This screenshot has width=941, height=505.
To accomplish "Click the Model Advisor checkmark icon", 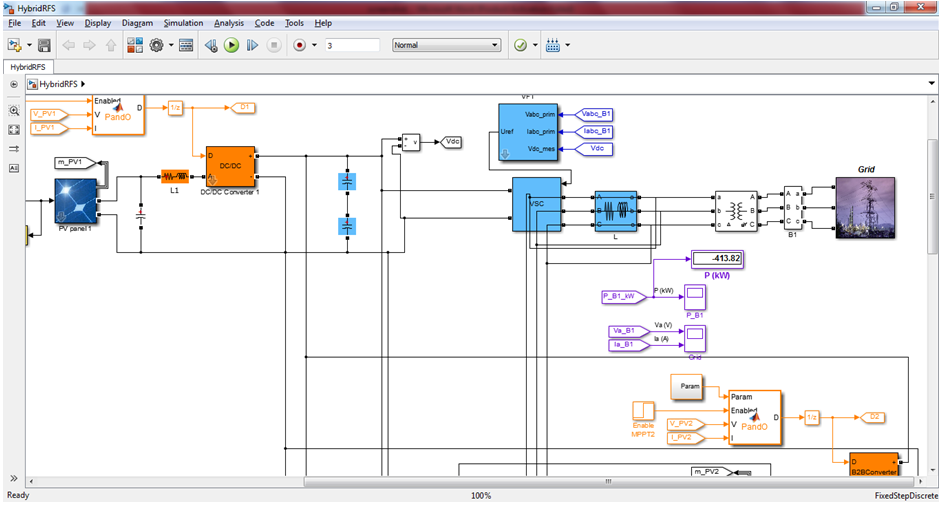I will click(x=520, y=45).
